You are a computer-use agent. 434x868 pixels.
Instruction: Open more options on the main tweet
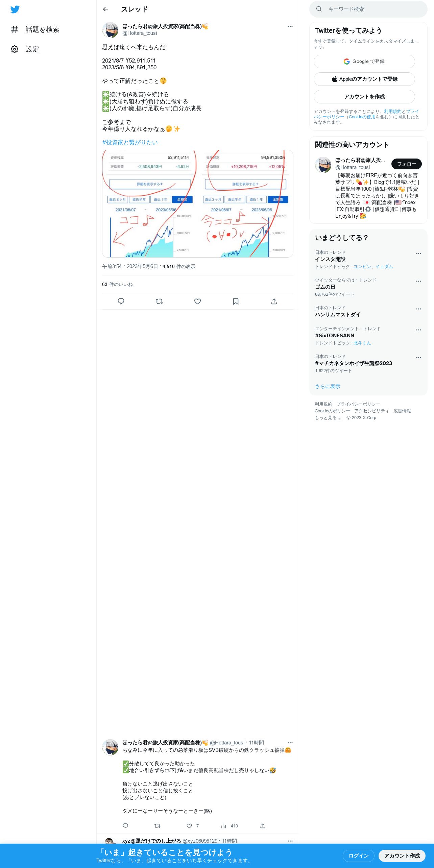290,26
